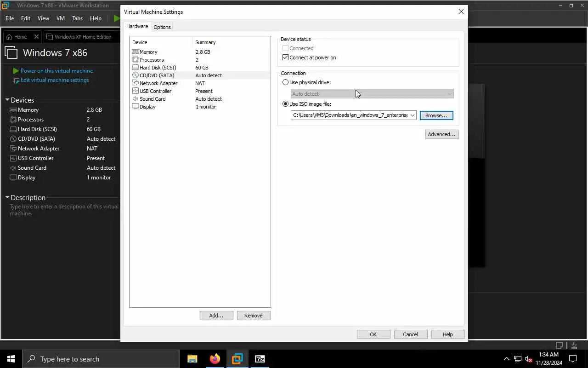Open the notification center icon
The image size is (588, 368).
[x=573, y=359]
